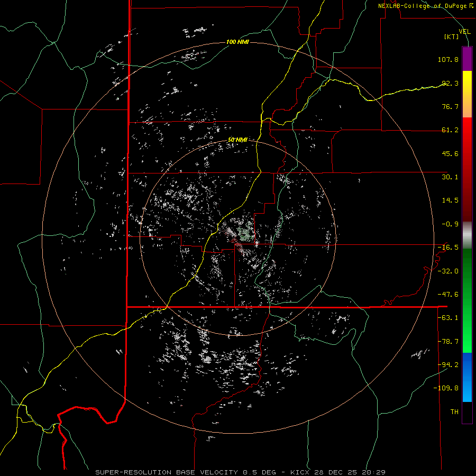
Task: Click the 50 NMI range ring label
Action: click(x=237, y=140)
